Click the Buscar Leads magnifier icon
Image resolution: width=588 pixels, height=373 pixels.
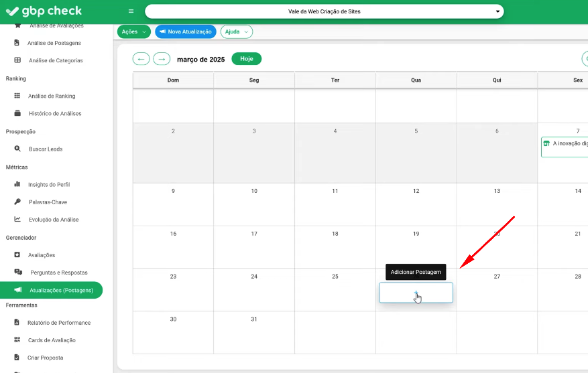(17, 149)
